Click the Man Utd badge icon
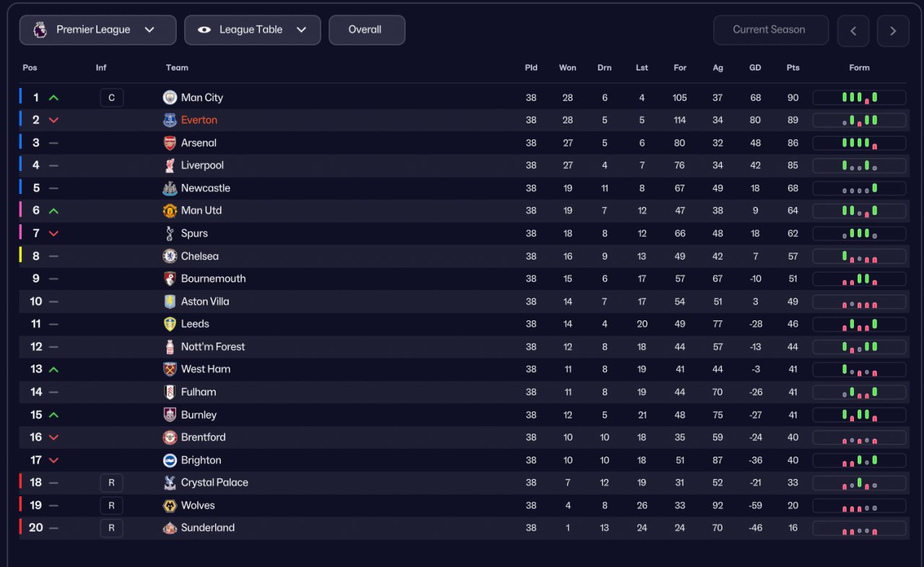The image size is (924, 567). [170, 211]
